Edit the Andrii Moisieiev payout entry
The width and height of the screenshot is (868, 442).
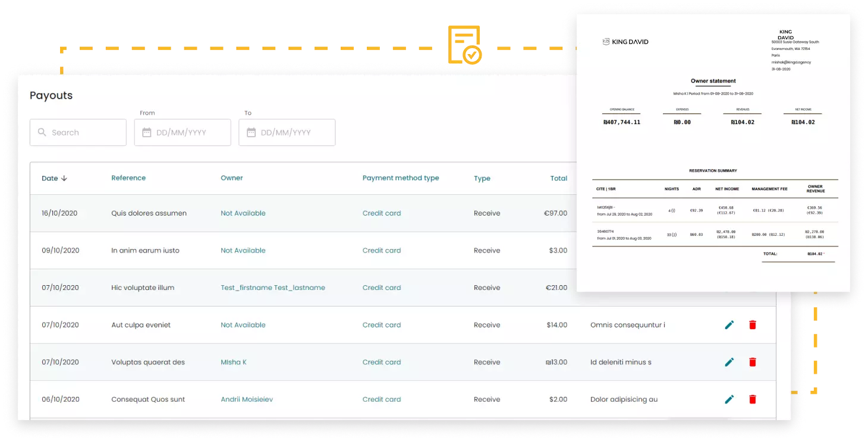click(729, 399)
